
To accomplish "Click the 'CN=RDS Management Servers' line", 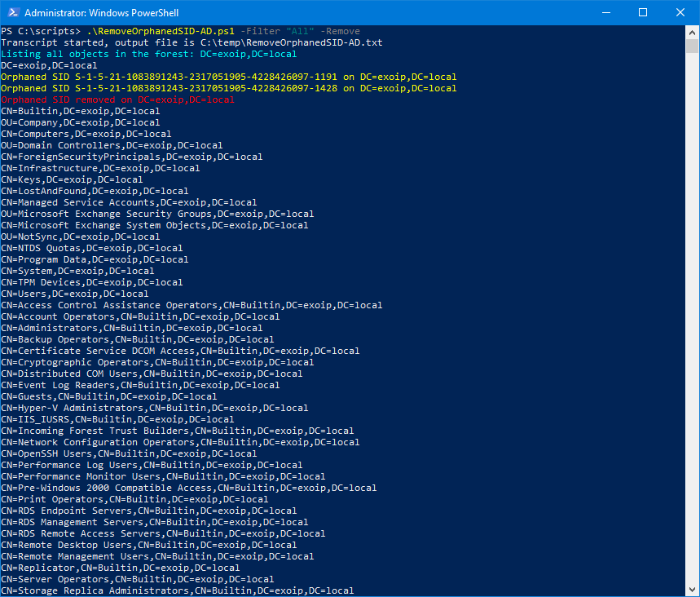I will (x=155, y=522).
